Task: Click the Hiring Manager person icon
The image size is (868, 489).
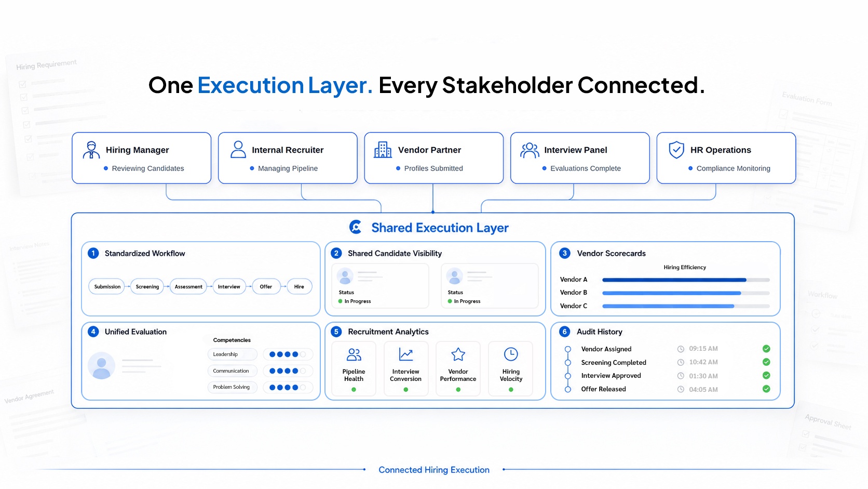Action: point(91,150)
